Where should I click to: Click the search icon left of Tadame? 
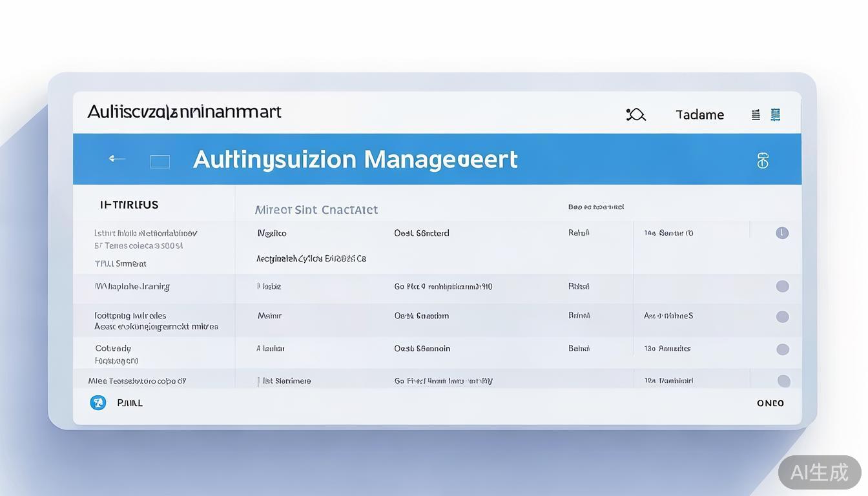coord(635,115)
